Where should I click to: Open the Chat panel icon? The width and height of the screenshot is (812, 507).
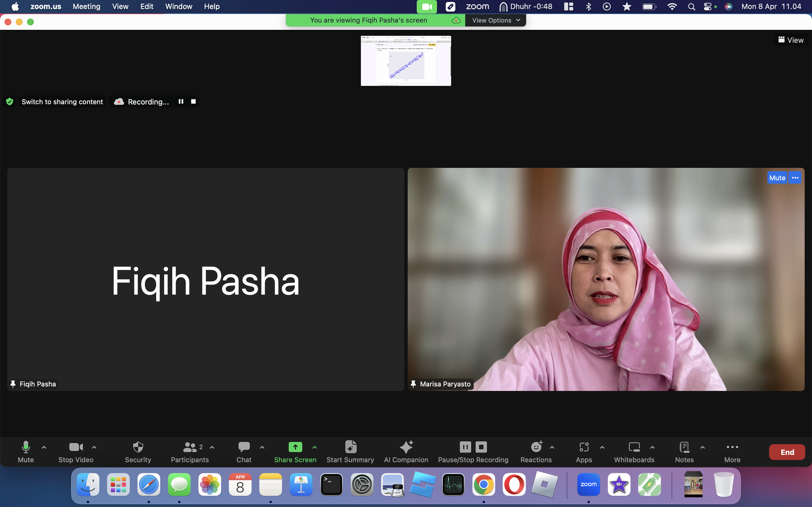tap(244, 447)
